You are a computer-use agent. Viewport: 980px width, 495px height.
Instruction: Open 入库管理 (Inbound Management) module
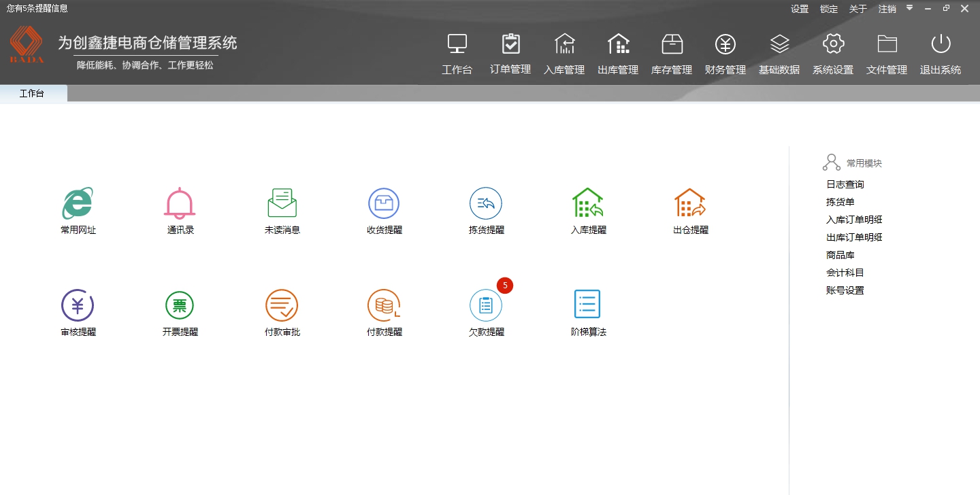tap(564, 53)
